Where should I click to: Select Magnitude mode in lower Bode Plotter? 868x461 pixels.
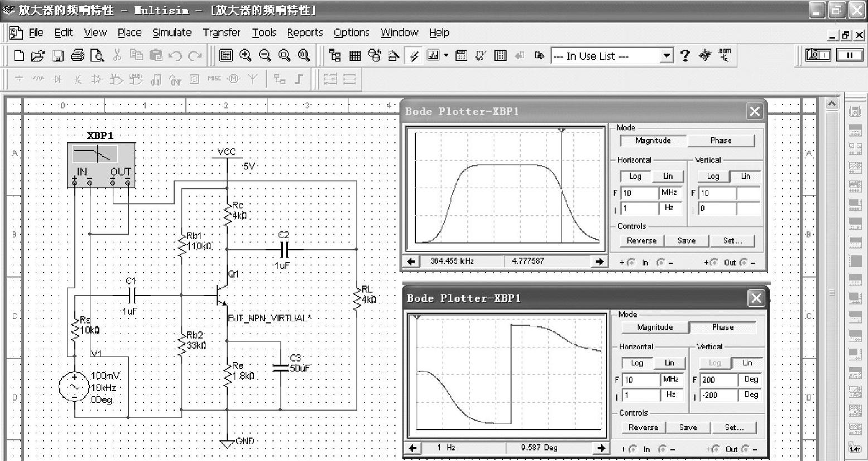(655, 327)
